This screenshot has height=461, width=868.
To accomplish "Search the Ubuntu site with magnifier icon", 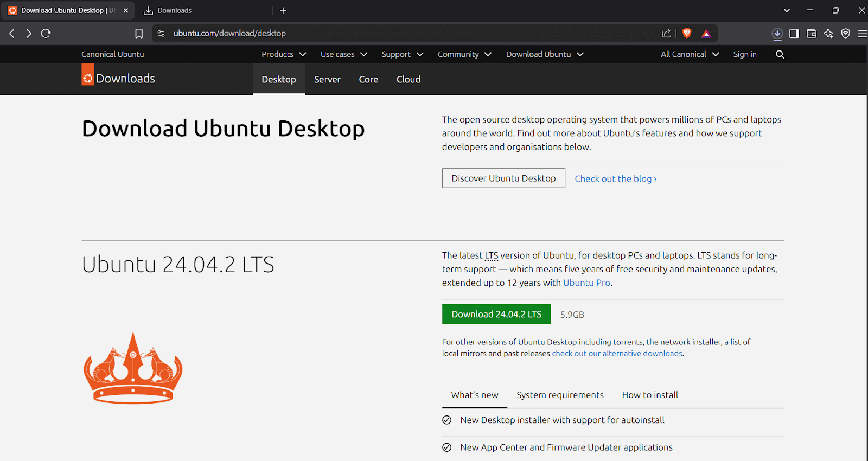I will pos(780,54).
